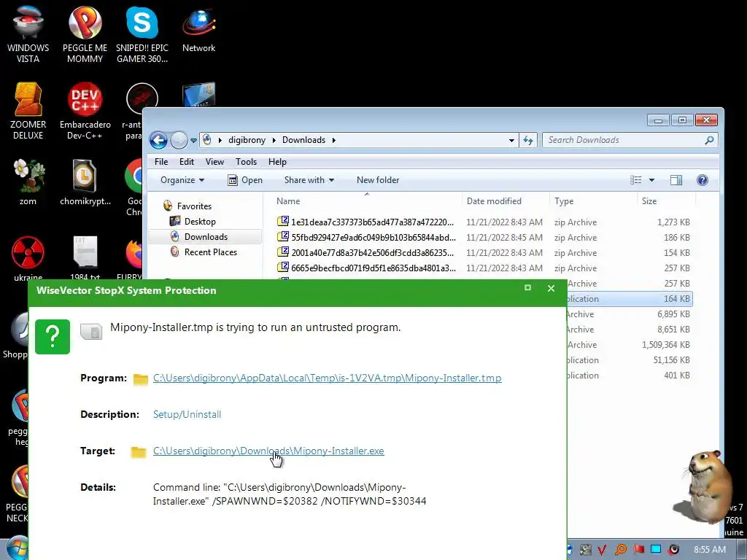Select the 55fbd929427e9ad6c049b9b103b65844abd zip file
This screenshot has height=560, width=747.
coord(484,237)
